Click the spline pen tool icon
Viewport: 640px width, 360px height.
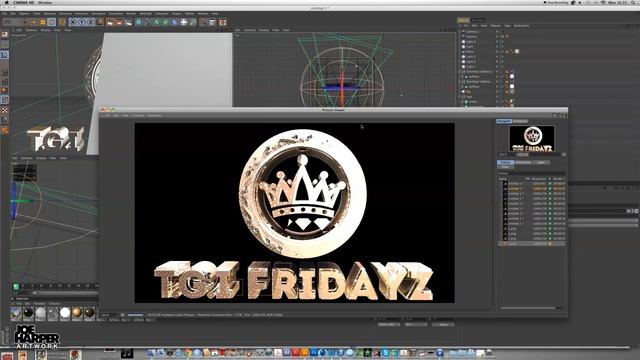coord(147,22)
